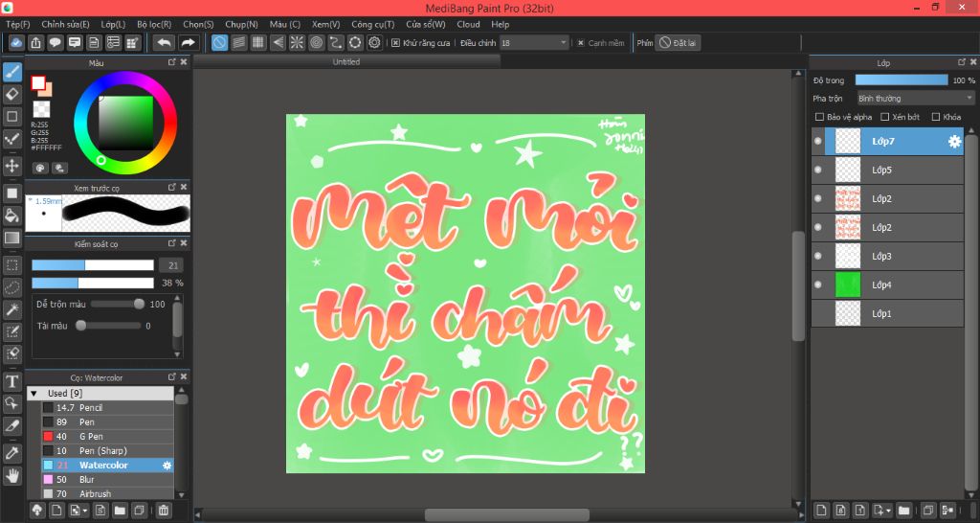
Task: Select the Magic Wand tool
Action: pos(11,309)
